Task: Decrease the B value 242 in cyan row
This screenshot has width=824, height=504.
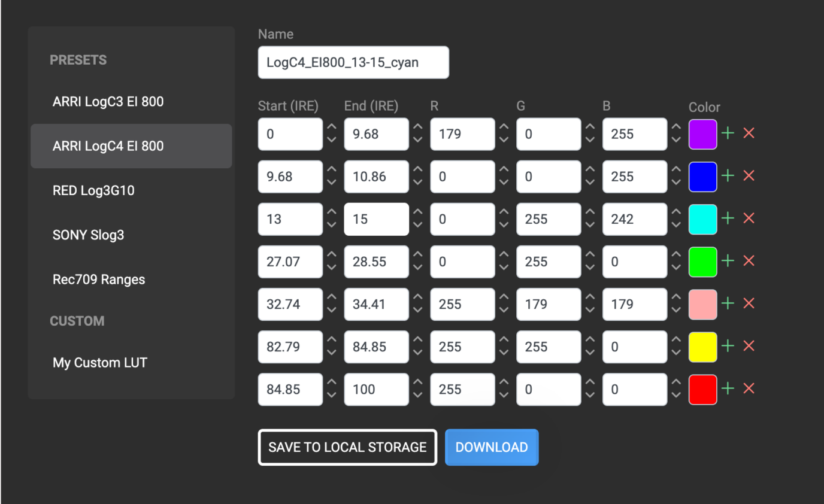Action: [677, 225]
